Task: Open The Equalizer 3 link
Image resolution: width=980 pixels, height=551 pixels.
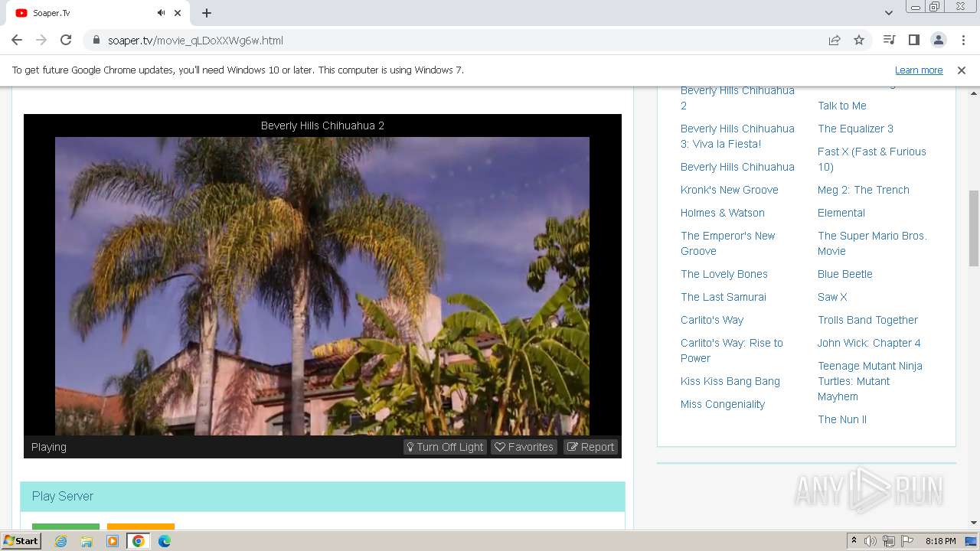Action: click(855, 129)
